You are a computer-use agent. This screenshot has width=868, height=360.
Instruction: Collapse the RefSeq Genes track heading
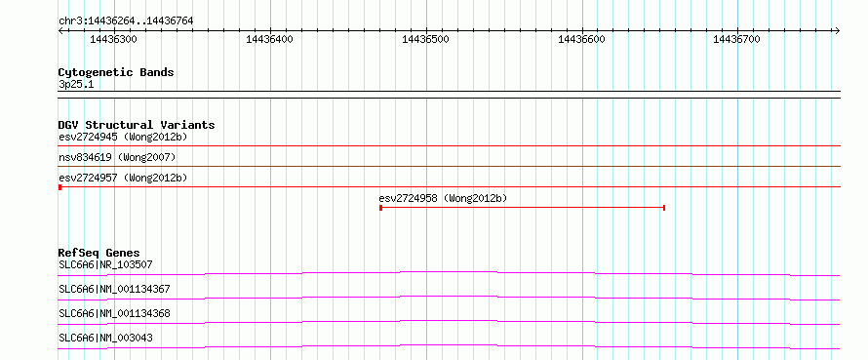coord(99,253)
